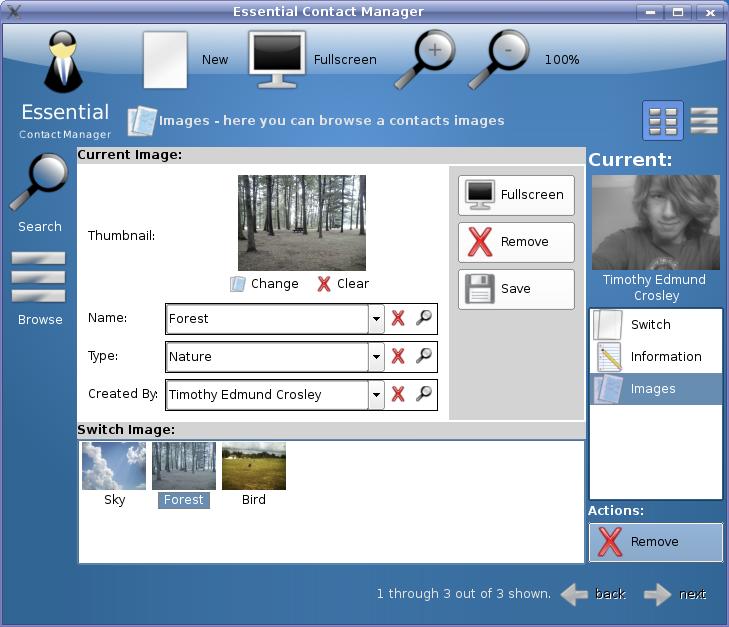The height and width of the screenshot is (627, 729).
Task: Click the Fullscreen button in image panel
Action: 516,195
